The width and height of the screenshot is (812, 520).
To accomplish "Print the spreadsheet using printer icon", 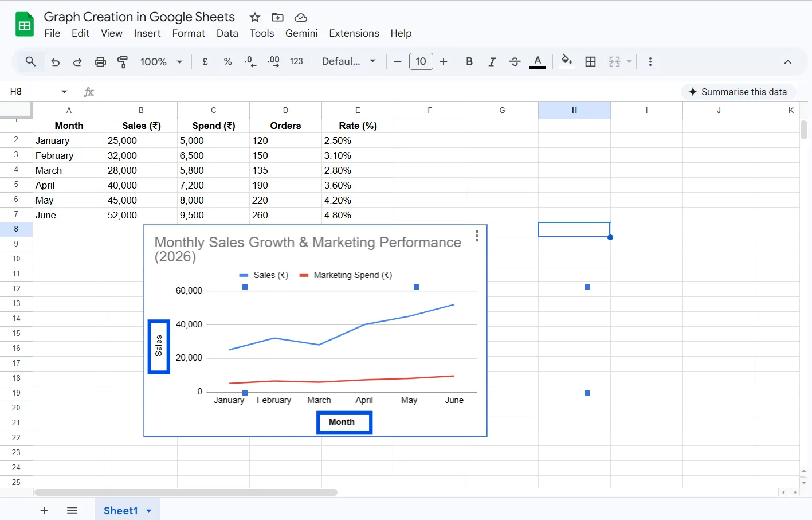I will click(100, 62).
